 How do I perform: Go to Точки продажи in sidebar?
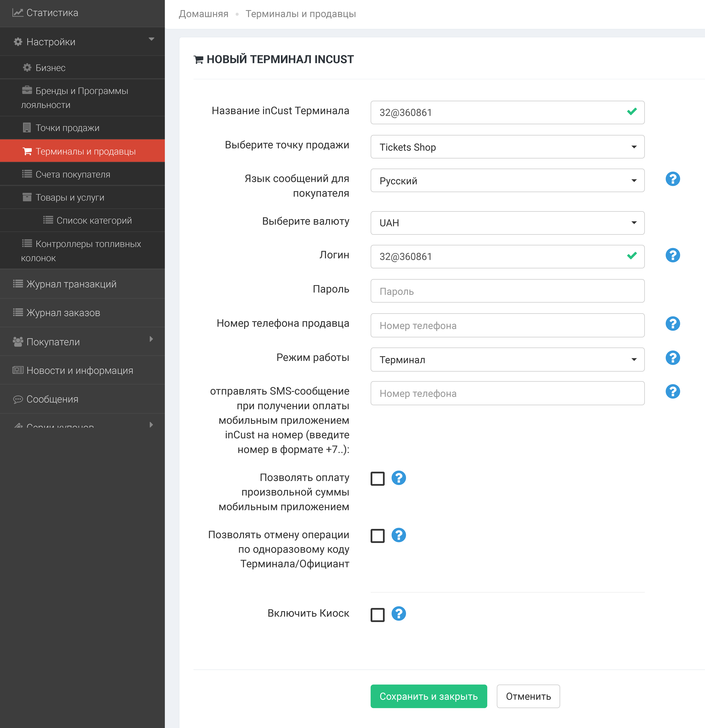pyautogui.click(x=82, y=128)
